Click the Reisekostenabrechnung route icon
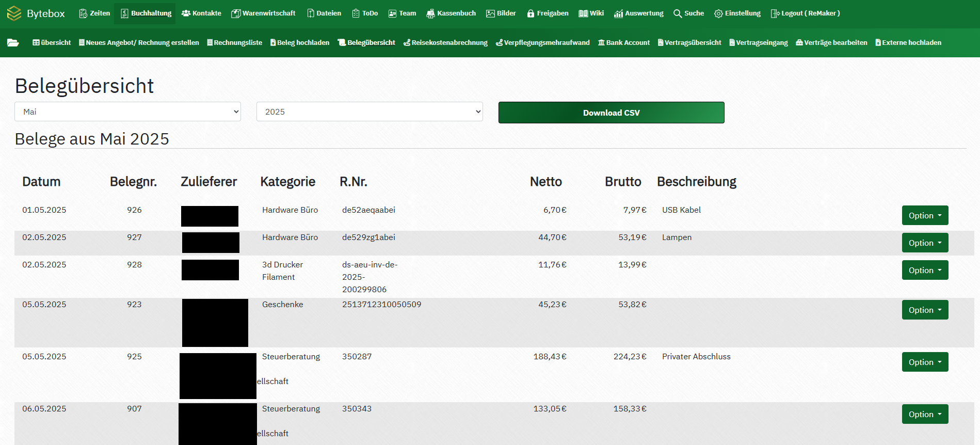The image size is (980, 445). click(x=407, y=42)
